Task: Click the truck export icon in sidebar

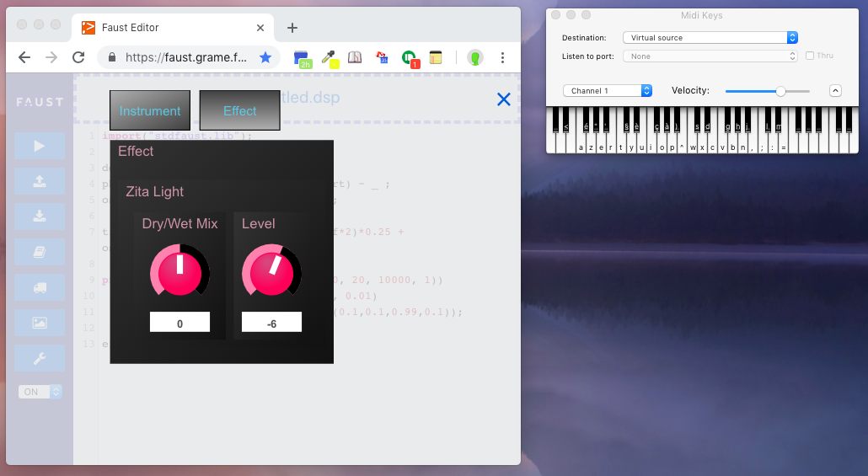Action: pos(40,287)
